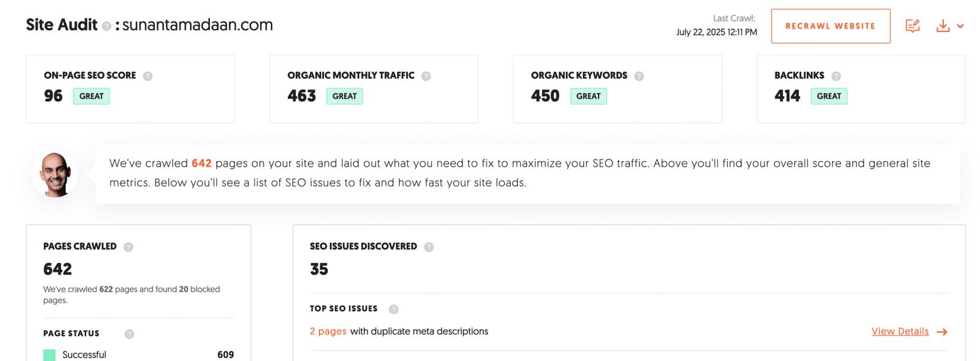Expand the download options chevron
This screenshot has width=980, height=361.
(x=960, y=26)
